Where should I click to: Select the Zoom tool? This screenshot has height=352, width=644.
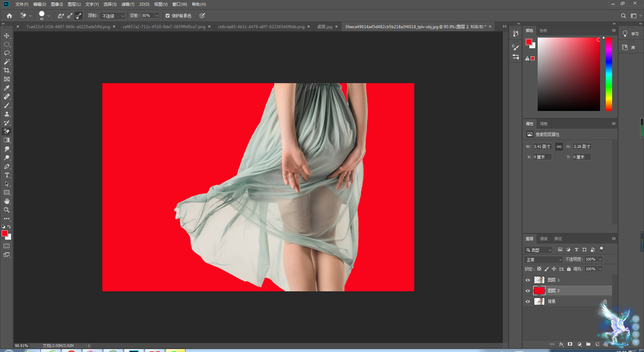click(7, 210)
